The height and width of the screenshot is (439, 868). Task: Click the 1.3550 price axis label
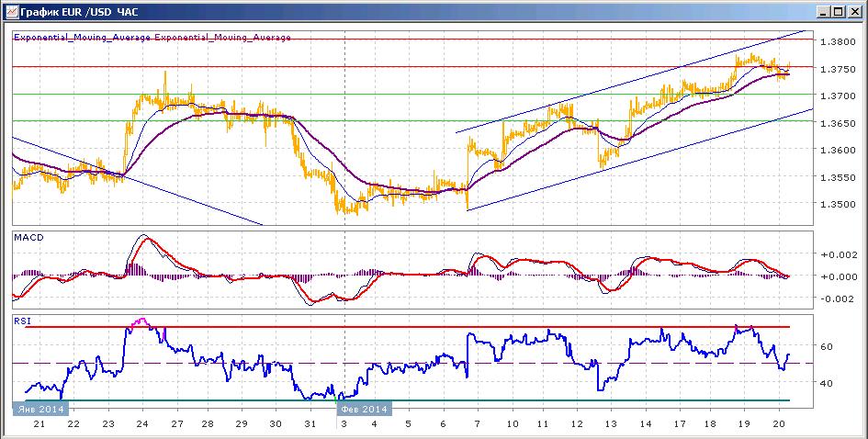tap(837, 177)
